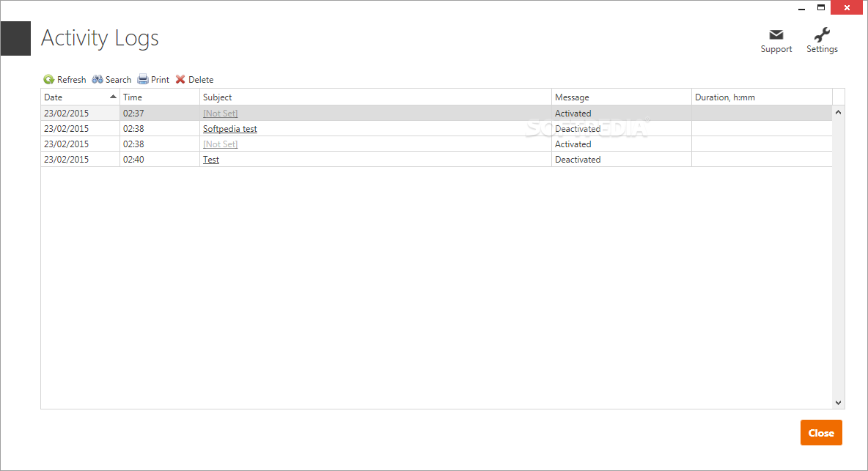Click the Deactivated message in the Test row
The image size is (868, 471).
coord(578,160)
